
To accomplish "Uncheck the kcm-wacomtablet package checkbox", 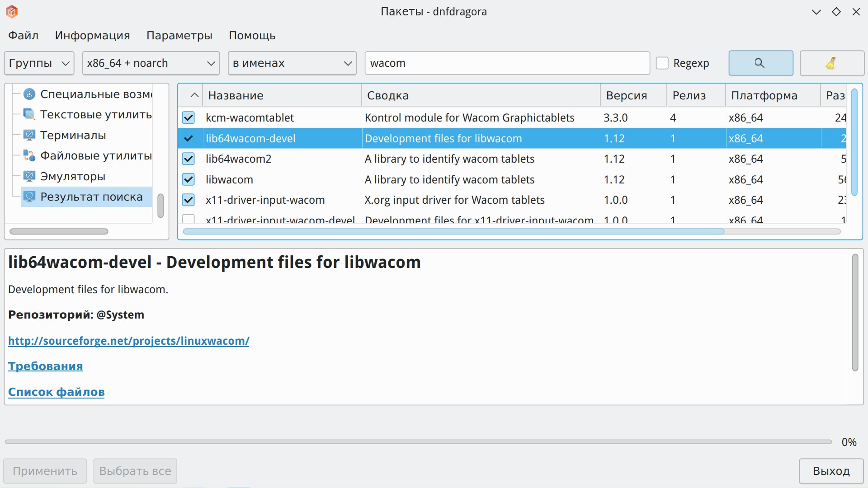I will click(x=189, y=118).
